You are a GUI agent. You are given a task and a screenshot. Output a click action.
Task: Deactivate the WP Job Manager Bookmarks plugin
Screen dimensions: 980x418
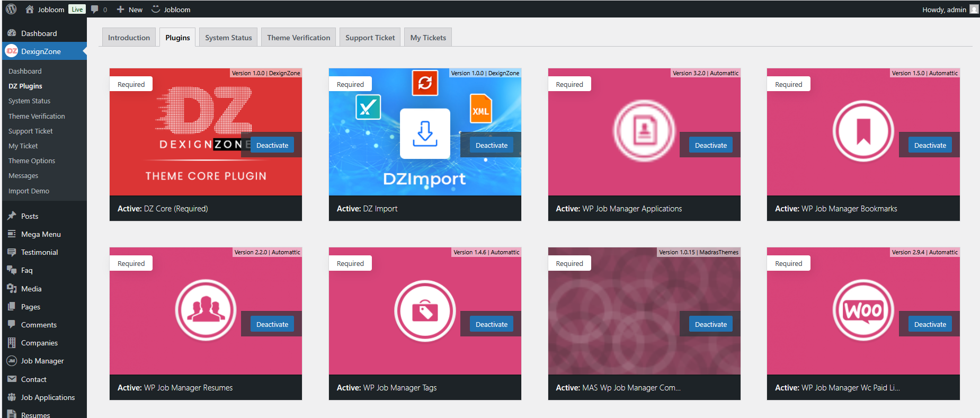(x=930, y=145)
